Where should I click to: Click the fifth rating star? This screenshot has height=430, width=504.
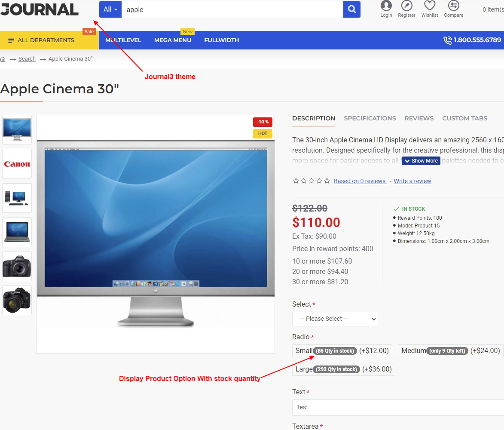tap(327, 181)
